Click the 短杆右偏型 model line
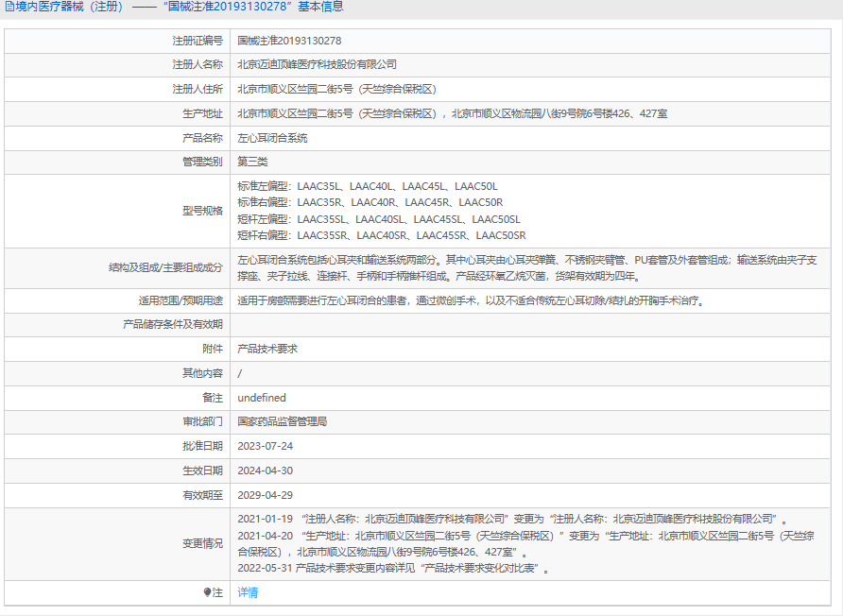This screenshot has width=843, height=616. tap(382, 235)
